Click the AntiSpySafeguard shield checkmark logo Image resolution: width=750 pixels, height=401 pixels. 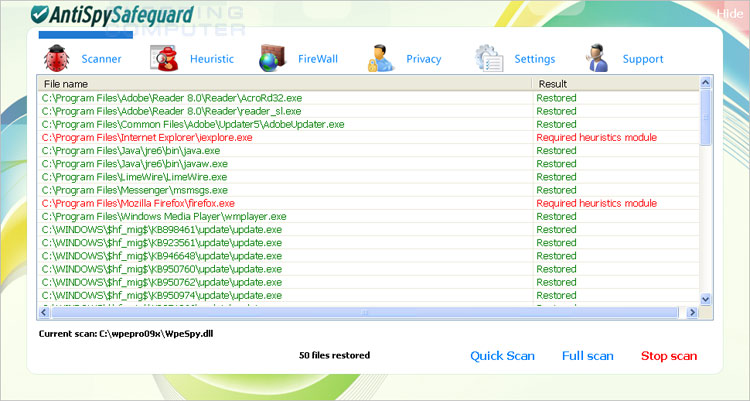tap(40, 14)
